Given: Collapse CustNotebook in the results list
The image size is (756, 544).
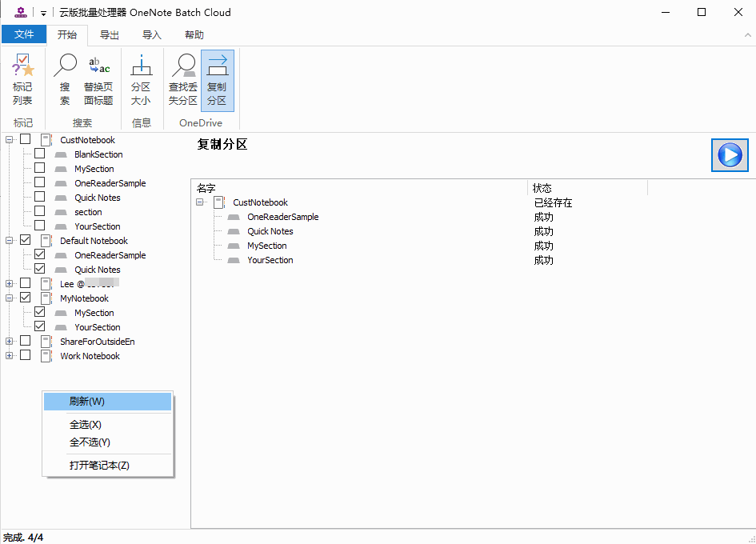Looking at the screenshot, I should click(x=200, y=203).
